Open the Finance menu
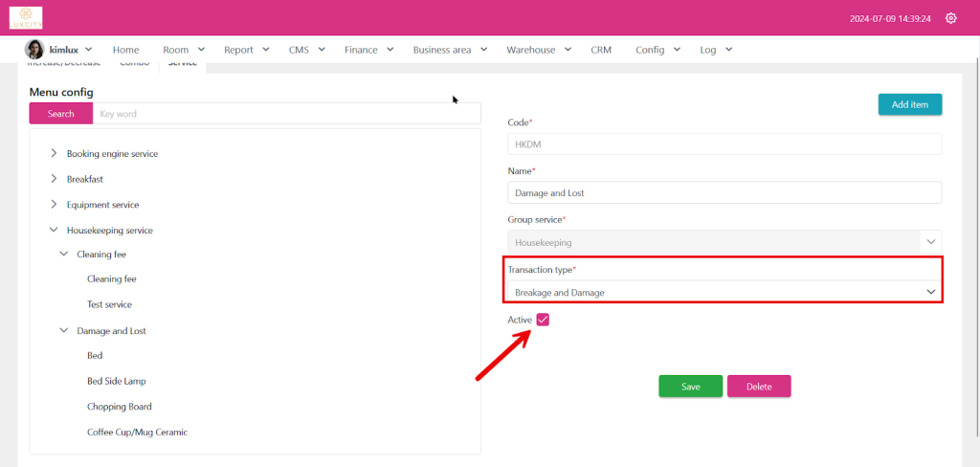This screenshot has width=980, height=467. point(368,50)
